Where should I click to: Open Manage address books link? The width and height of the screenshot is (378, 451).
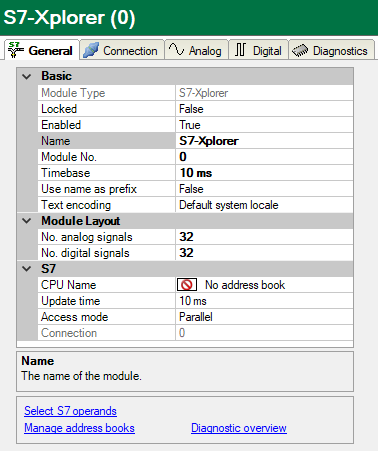[x=79, y=428]
